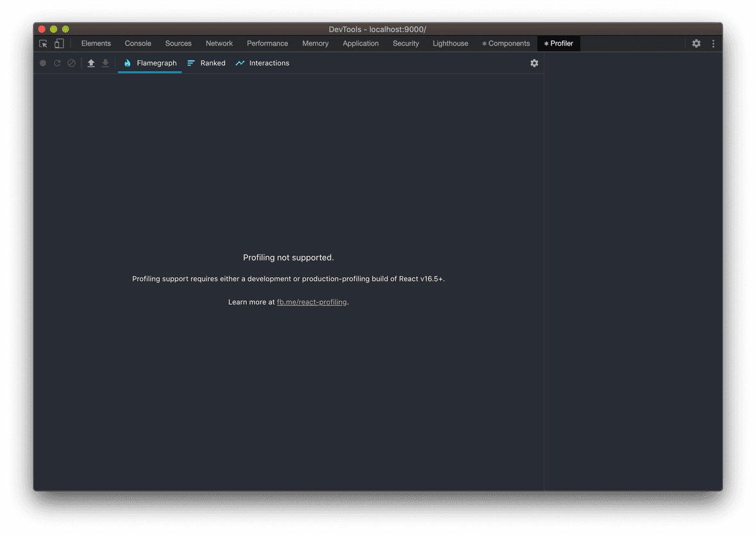Select the inspect element cursor icon
Screen dimensions: 756x535
43,43
